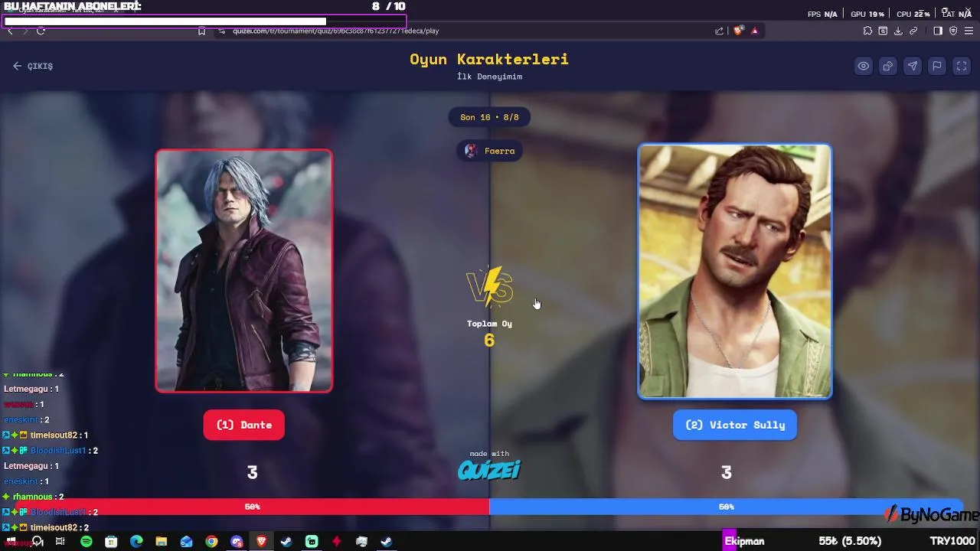980x551 pixels.
Task: Click the share page icon in address bar
Action: [719, 31]
